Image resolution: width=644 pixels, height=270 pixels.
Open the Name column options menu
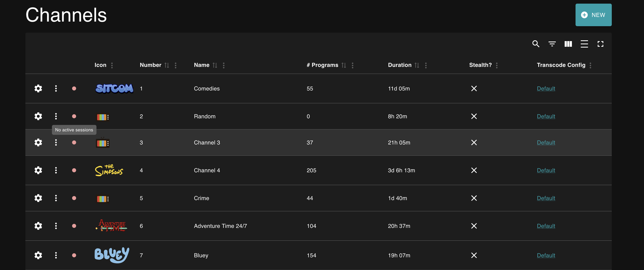224,65
